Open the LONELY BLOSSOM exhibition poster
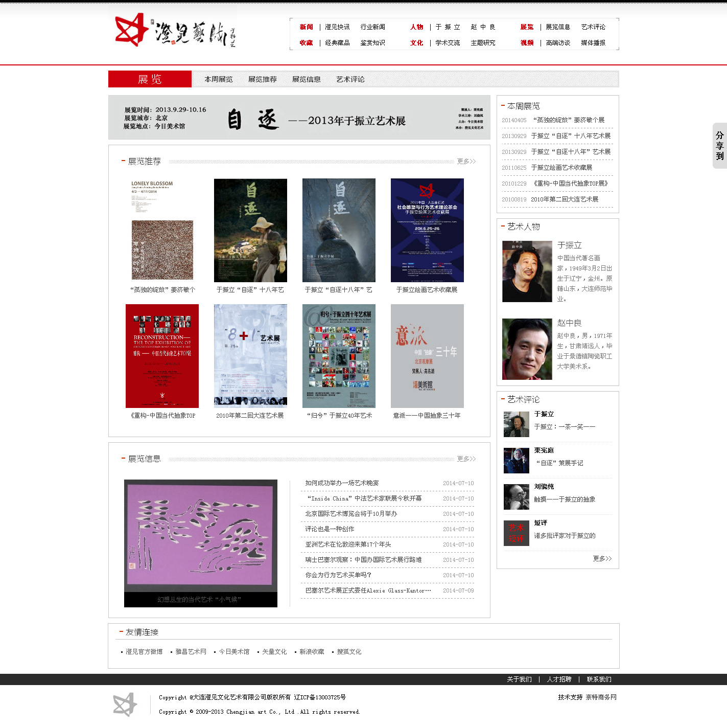Screen dimensions: 727x728 click(162, 230)
